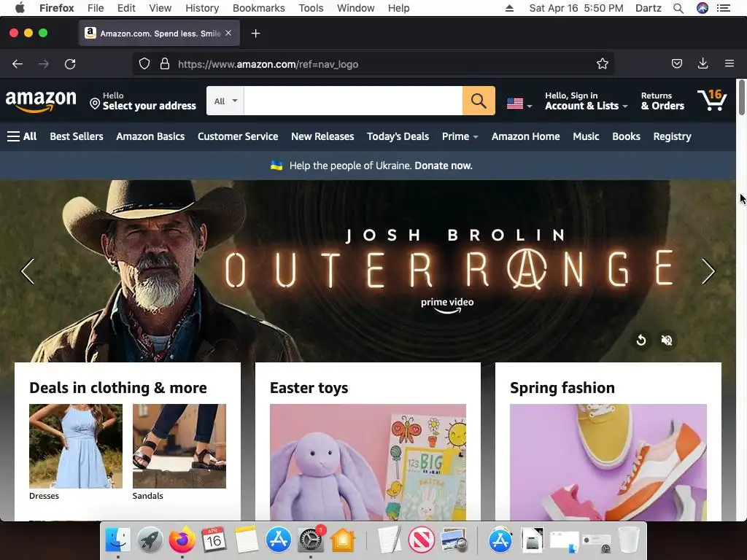This screenshot has width=747, height=560.
Task: Open Amazon Basics link
Action: (150, 136)
